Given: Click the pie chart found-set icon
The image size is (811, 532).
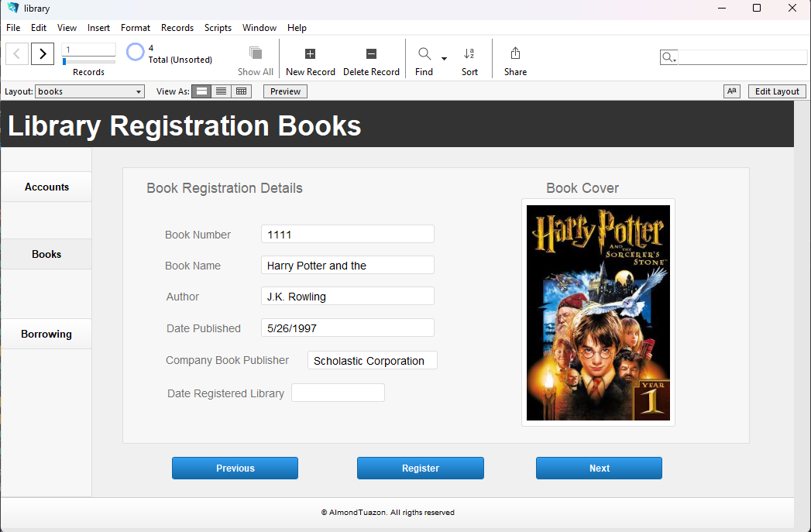Looking at the screenshot, I should (136, 53).
